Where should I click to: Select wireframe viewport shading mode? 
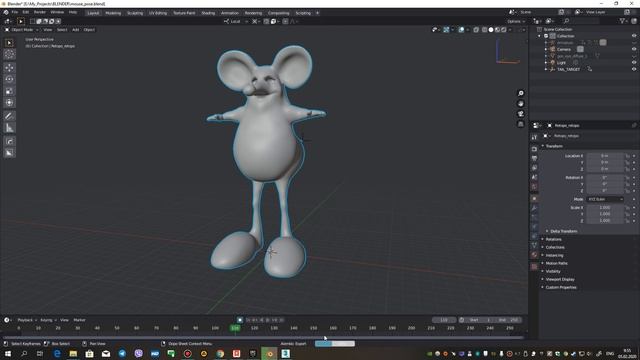484,30
